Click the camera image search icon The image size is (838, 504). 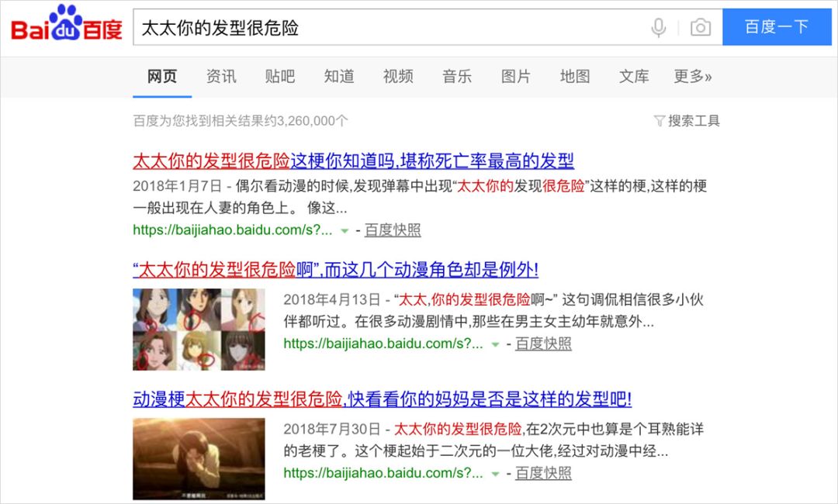coord(700,27)
